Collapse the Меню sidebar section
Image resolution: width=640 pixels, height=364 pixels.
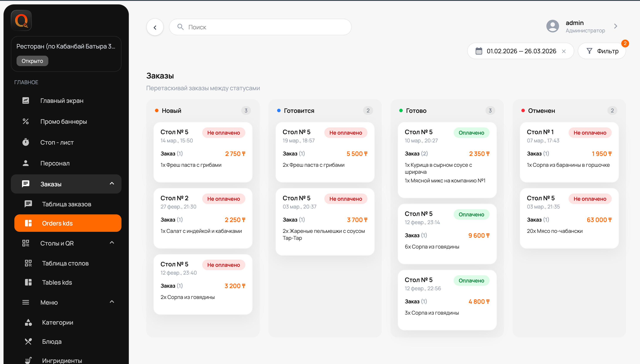point(112,302)
